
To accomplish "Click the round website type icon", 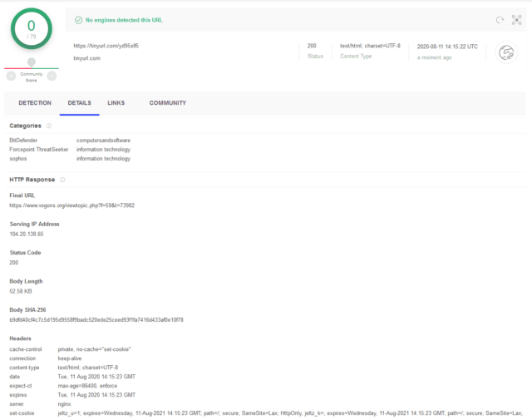I will [505, 52].
